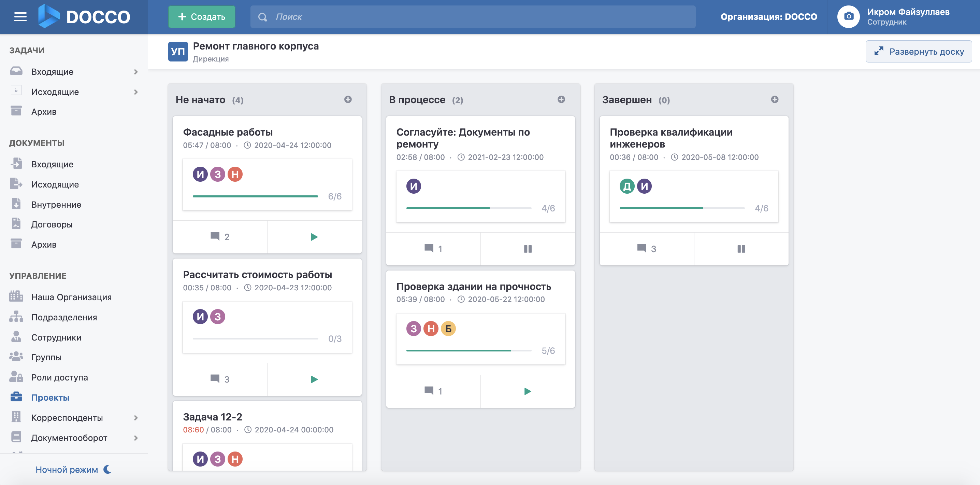The width and height of the screenshot is (980, 485).
Task: Click the Сотрудники icon
Action: [x=16, y=336]
